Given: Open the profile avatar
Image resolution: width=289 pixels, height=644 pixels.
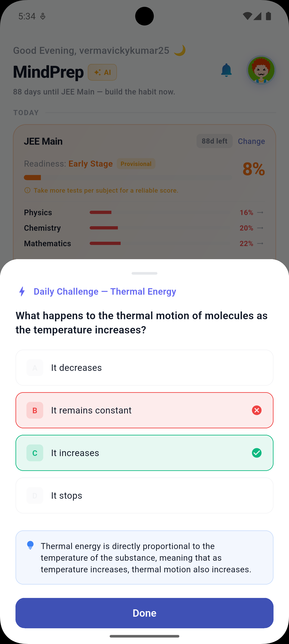Looking at the screenshot, I should [261, 70].
